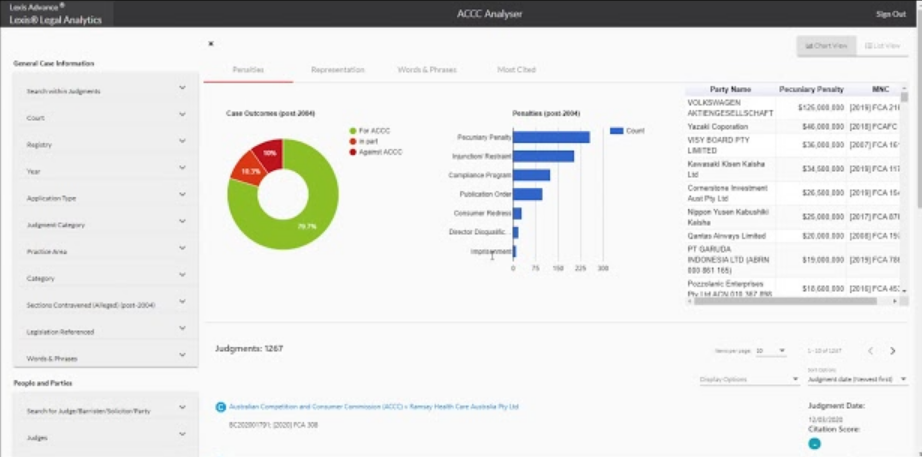This screenshot has width=922, height=457.
Task: Close the chart panel with the X icon
Action: point(211,44)
